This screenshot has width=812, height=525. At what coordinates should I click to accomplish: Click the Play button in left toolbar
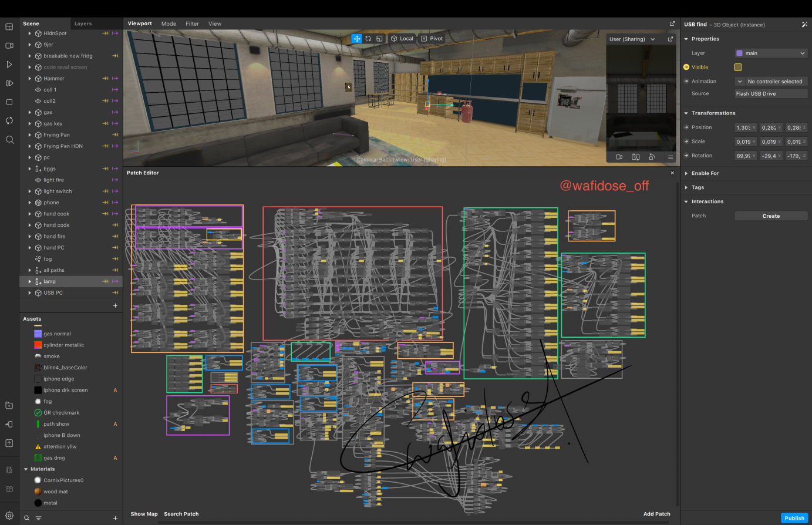(x=9, y=65)
